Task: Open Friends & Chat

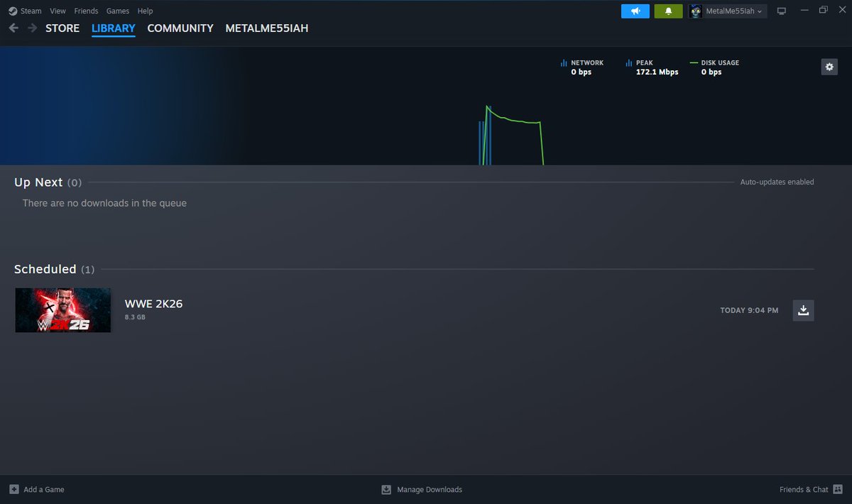Action: (804, 489)
